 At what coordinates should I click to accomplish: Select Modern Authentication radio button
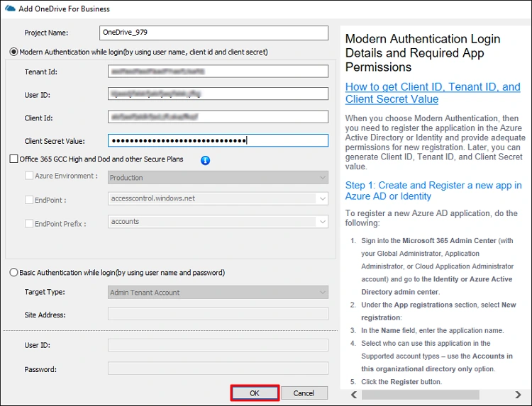(x=13, y=52)
